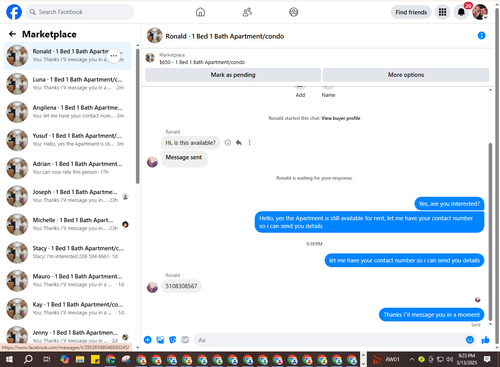Open more options for 'Hi, is this available?' message

(x=249, y=143)
